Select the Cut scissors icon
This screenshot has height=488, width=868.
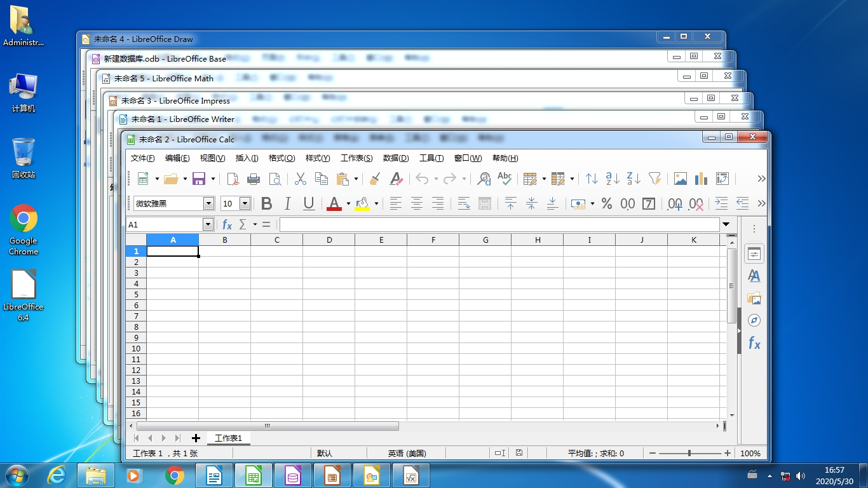pos(301,179)
